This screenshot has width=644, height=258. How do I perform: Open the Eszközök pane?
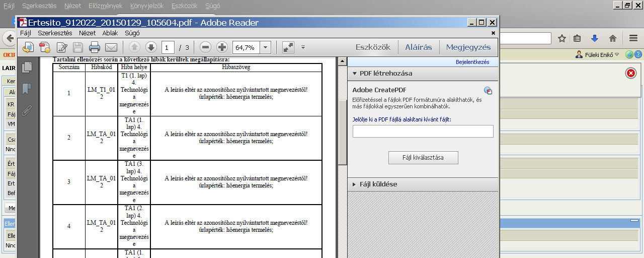(373, 47)
